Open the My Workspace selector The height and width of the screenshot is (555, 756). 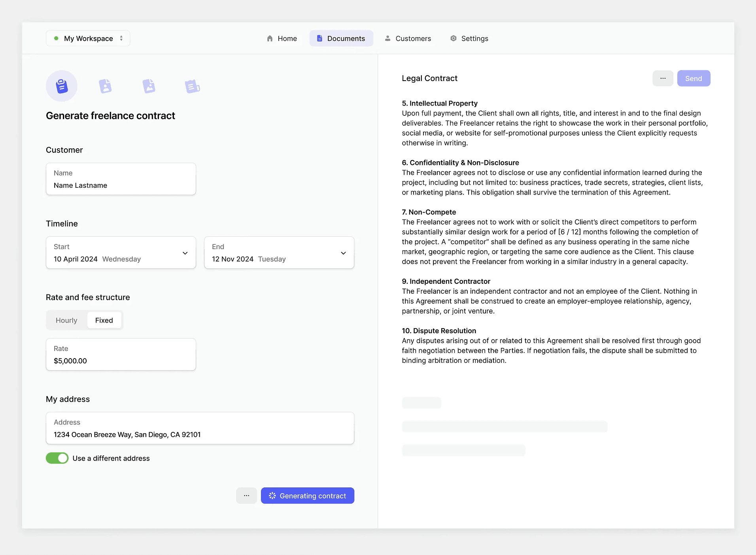pos(88,38)
